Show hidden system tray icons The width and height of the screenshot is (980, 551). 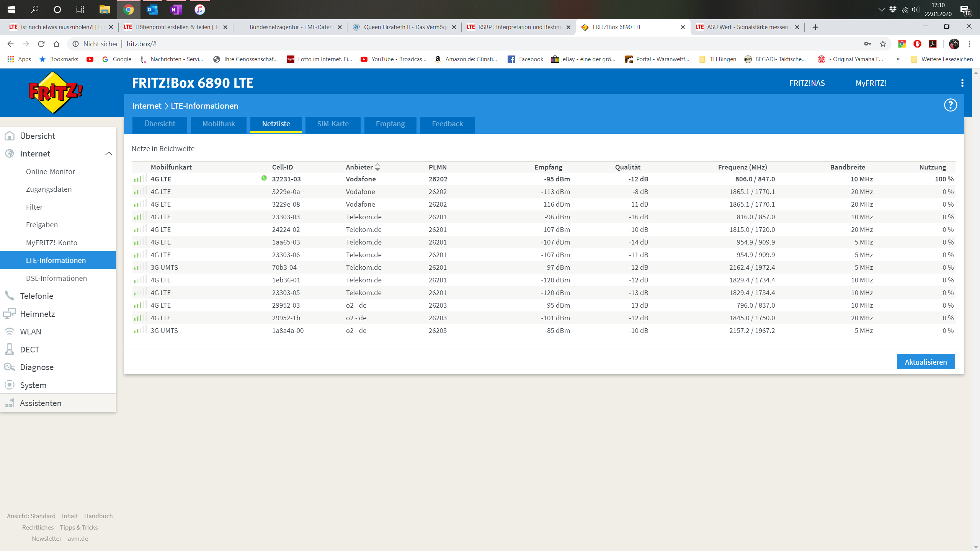click(x=881, y=10)
